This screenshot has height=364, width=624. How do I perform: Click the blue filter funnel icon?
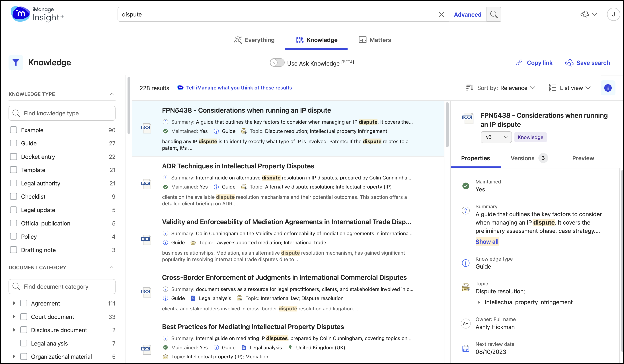pos(16,62)
